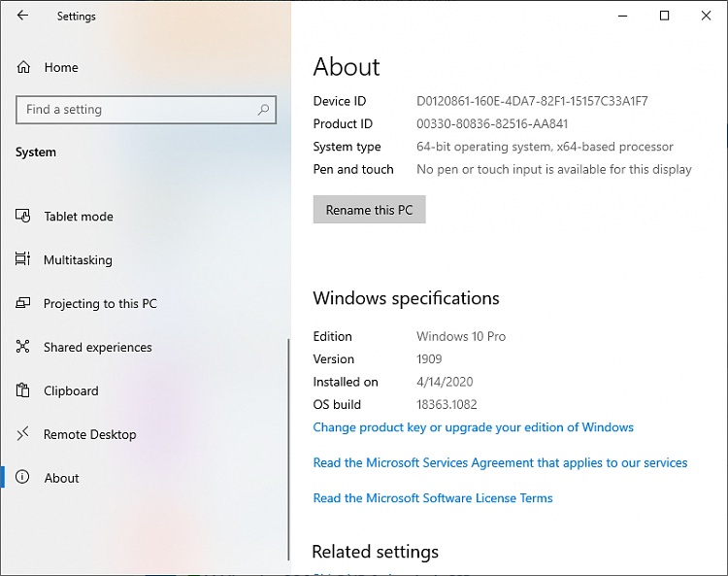The height and width of the screenshot is (576, 728).
Task: Select the Device ID value text
Action: 532,101
